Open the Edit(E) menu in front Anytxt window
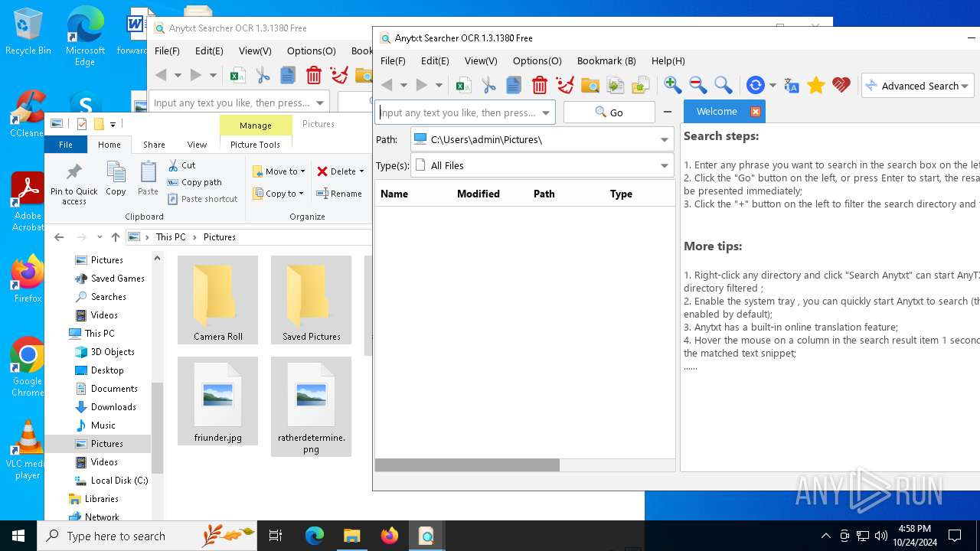 [x=435, y=60]
